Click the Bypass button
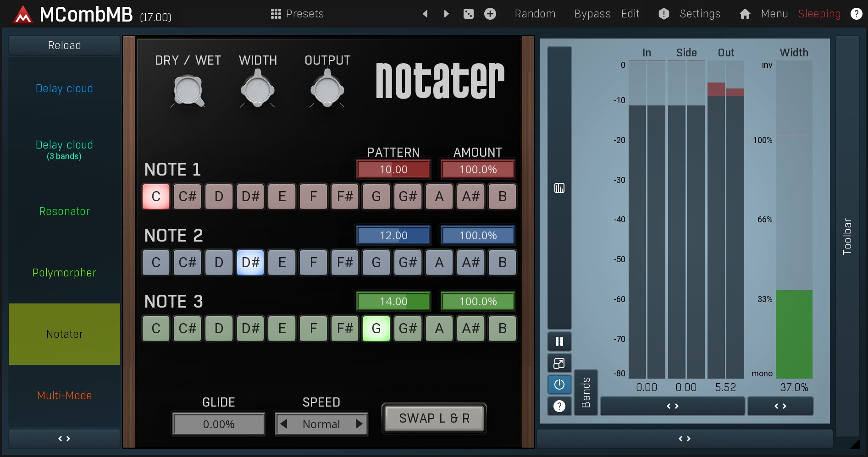Image resolution: width=868 pixels, height=457 pixels. [592, 14]
